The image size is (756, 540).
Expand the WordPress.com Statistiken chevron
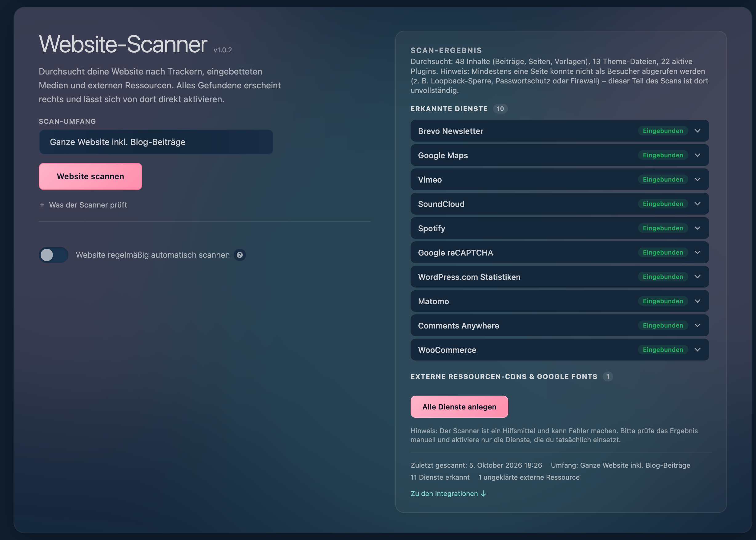pos(698,277)
